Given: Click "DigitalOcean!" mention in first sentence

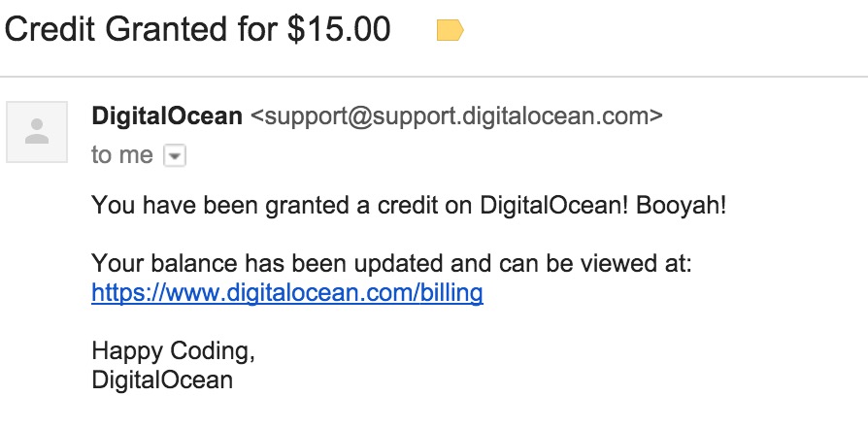Looking at the screenshot, I should coord(554,206).
